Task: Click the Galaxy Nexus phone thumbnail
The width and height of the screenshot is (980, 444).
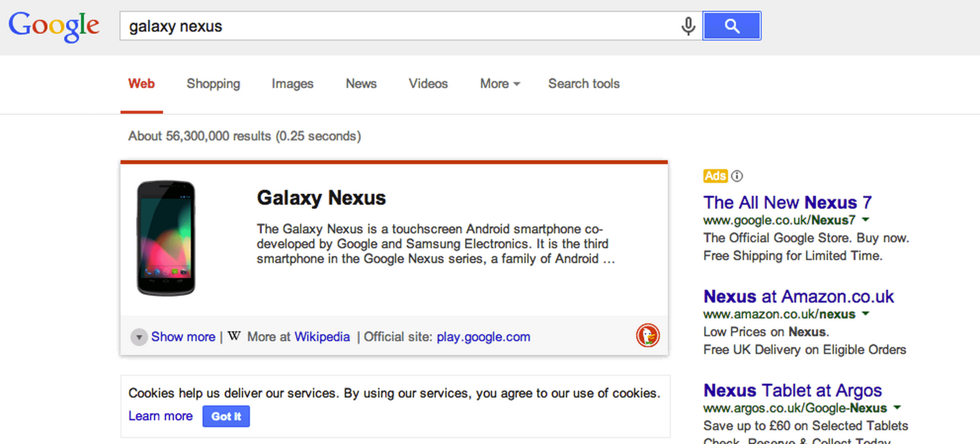Action: [x=166, y=238]
